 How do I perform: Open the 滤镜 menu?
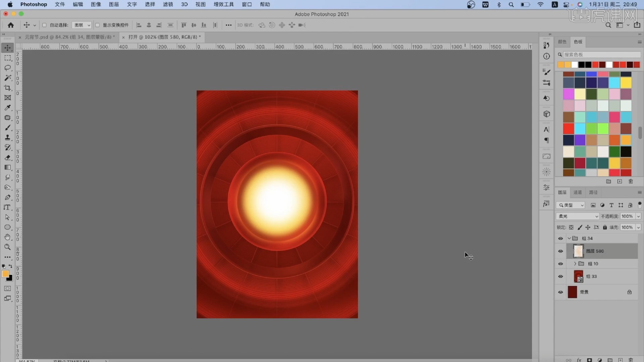168,4
